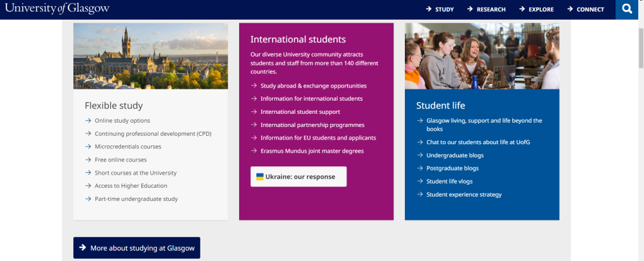The image size is (644, 261).
Task: Click the arrow before Erasmus Mundus joint master
Action: click(x=254, y=151)
